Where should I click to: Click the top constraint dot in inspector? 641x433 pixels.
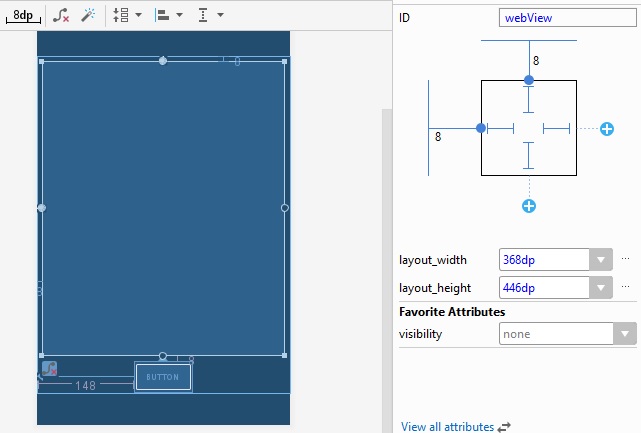529,79
